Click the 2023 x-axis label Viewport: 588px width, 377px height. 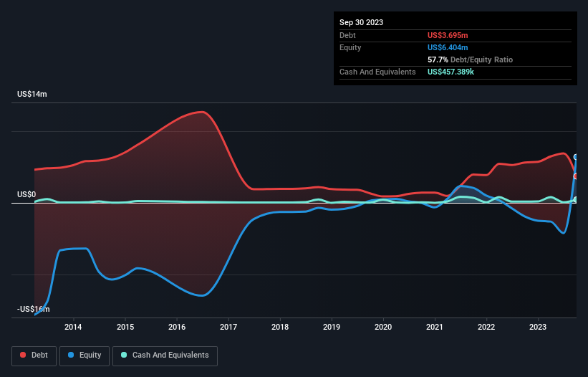tap(538, 327)
